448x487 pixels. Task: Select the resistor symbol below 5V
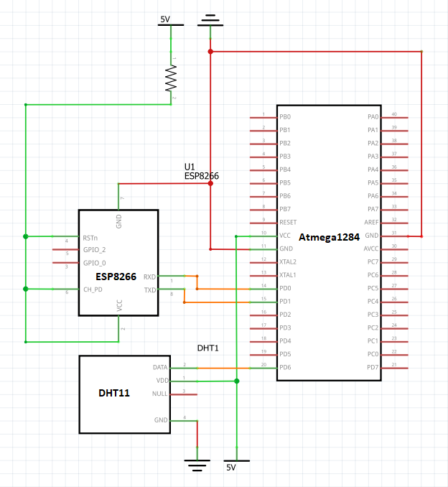coord(171,78)
